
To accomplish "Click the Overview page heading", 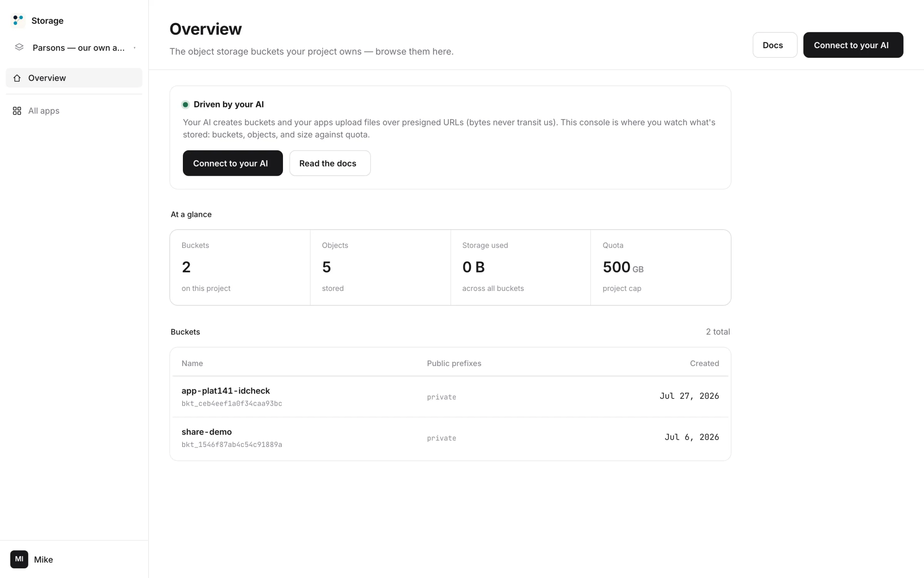I will click(206, 29).
